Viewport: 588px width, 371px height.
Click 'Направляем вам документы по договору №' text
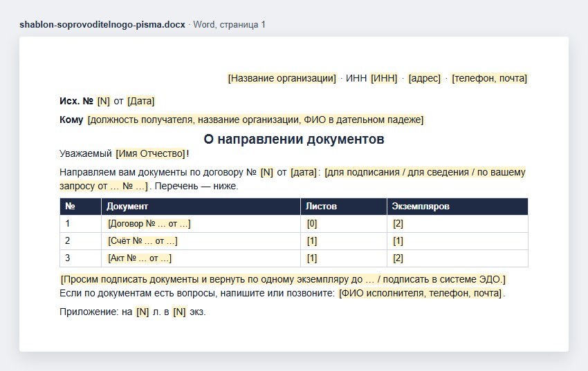pyautogui.click(x=158, y=172)
